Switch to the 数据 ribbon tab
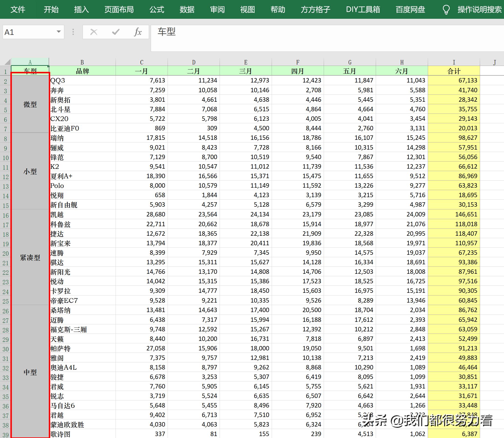This screenshot has height=438, width=504. (x=187, y=10)
